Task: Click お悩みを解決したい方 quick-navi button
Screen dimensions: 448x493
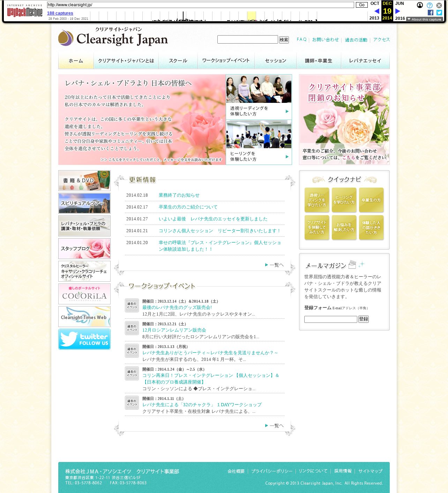Action: (x=344, y=227)
